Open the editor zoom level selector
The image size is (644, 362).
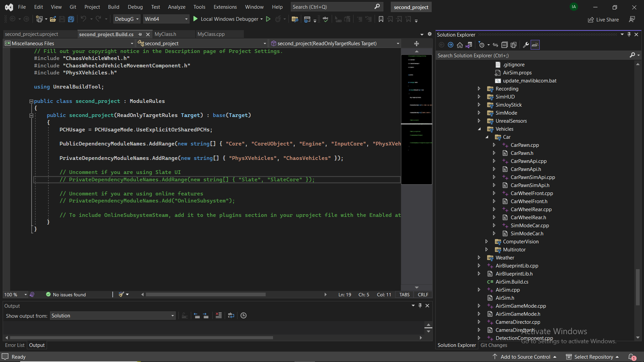(15, 294)
